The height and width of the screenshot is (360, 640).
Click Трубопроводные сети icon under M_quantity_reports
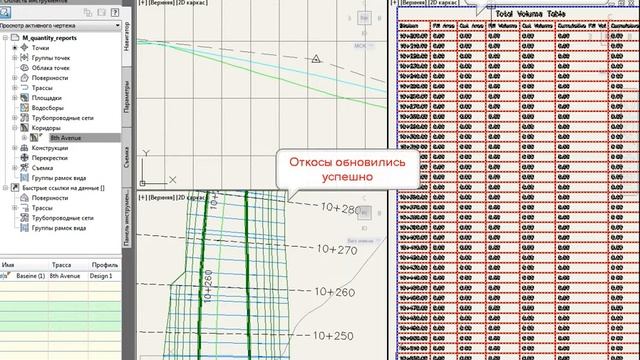click(x=24, y=118)
